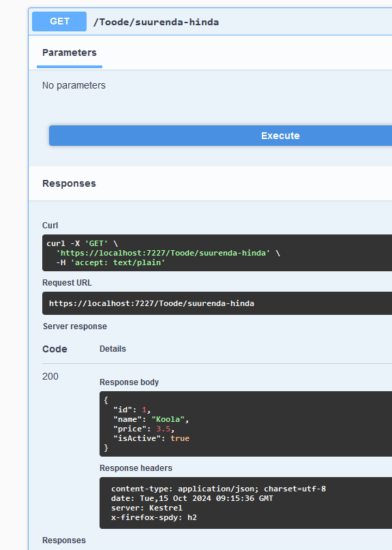Click the Server response heading
The image size is (392, 550).
75,326
